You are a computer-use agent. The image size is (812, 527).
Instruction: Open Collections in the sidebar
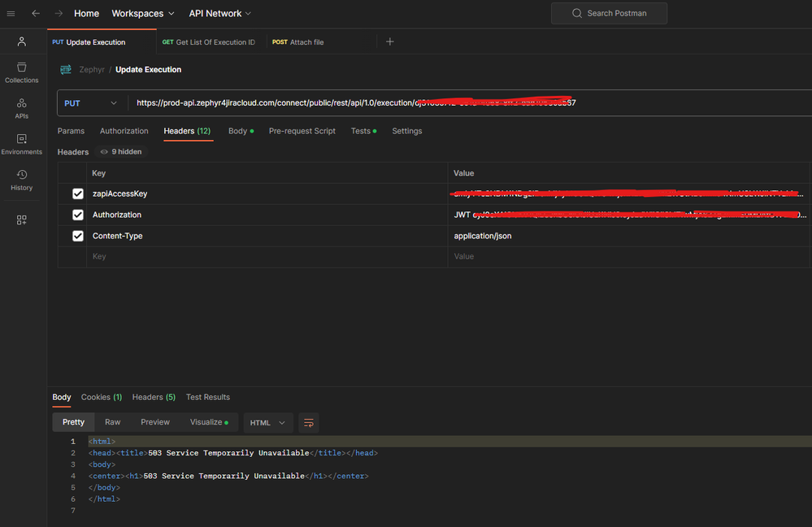coord(22,73)
